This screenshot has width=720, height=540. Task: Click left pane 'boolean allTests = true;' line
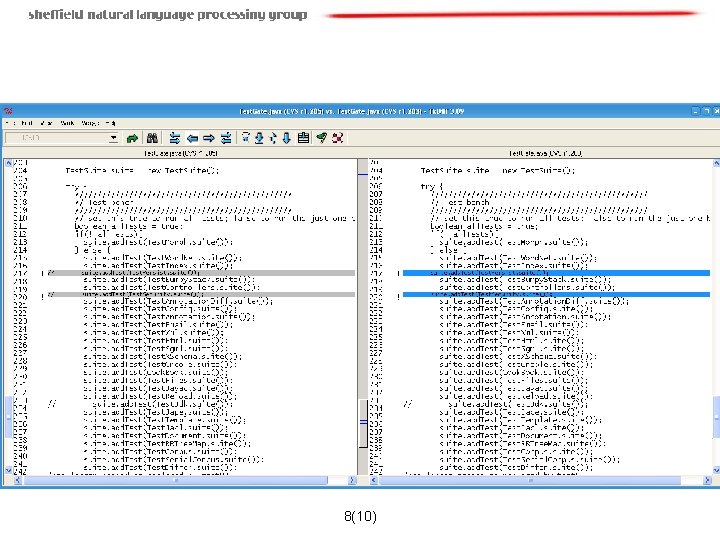pos(127,226)
